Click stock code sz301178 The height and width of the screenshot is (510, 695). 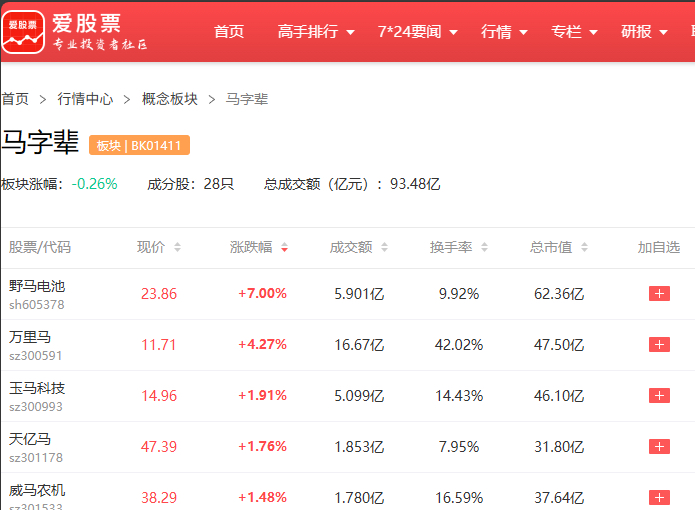(x=36, y=458)
